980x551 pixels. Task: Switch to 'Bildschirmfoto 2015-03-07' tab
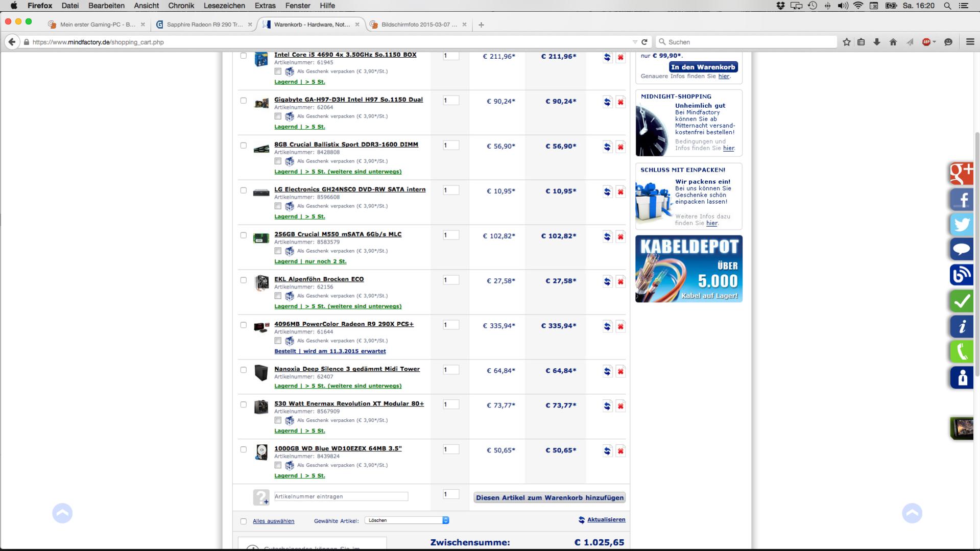(419, 25)
